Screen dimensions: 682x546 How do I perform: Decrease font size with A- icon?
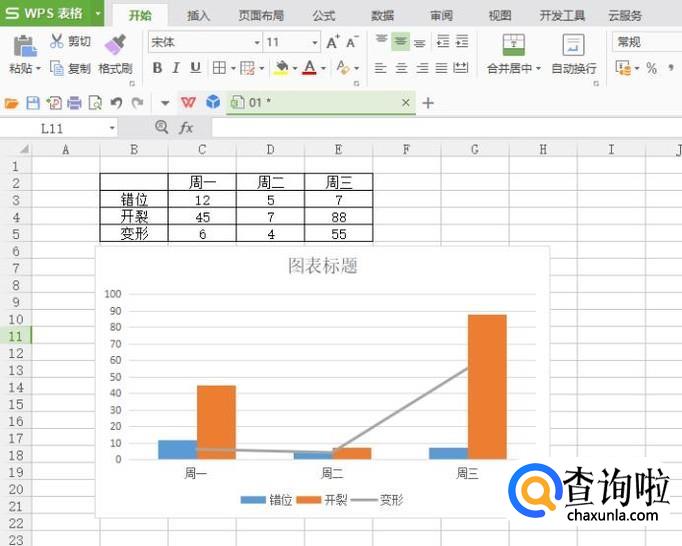[x=352, y=42]
